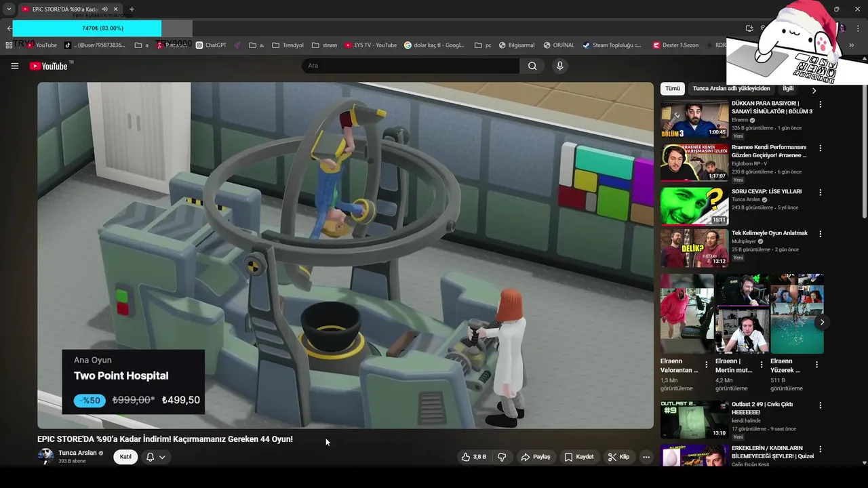The width and height of the screenshot is (868, 488).
Task: Open Tunca Arslan channel name link
Action: click(x=77, y=453)
